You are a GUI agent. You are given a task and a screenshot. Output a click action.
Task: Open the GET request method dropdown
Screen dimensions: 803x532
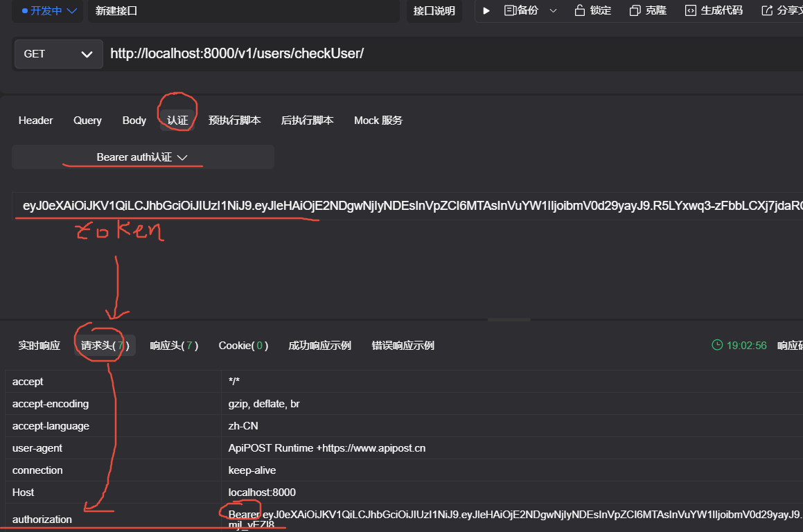click(58, 53)
